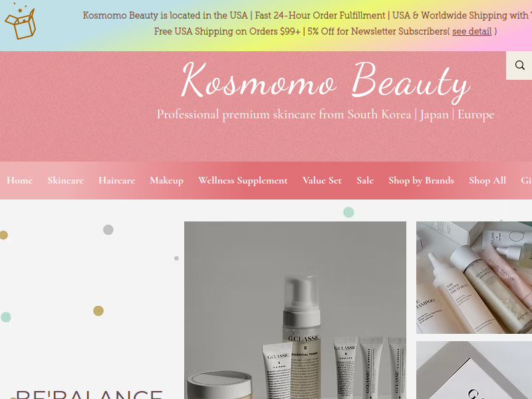Go to the Home menu item

pos(20,180)
